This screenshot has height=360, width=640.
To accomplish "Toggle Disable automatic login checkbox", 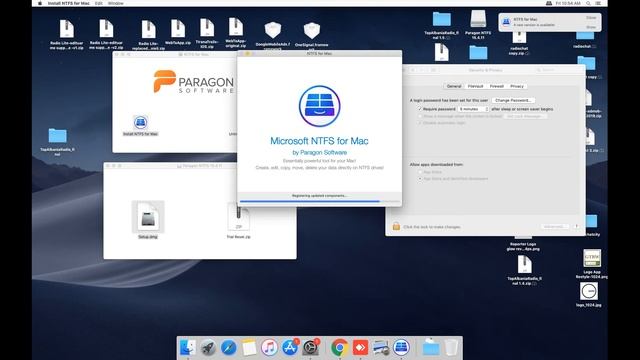I will pyautogui.click(x=420, y=122).
